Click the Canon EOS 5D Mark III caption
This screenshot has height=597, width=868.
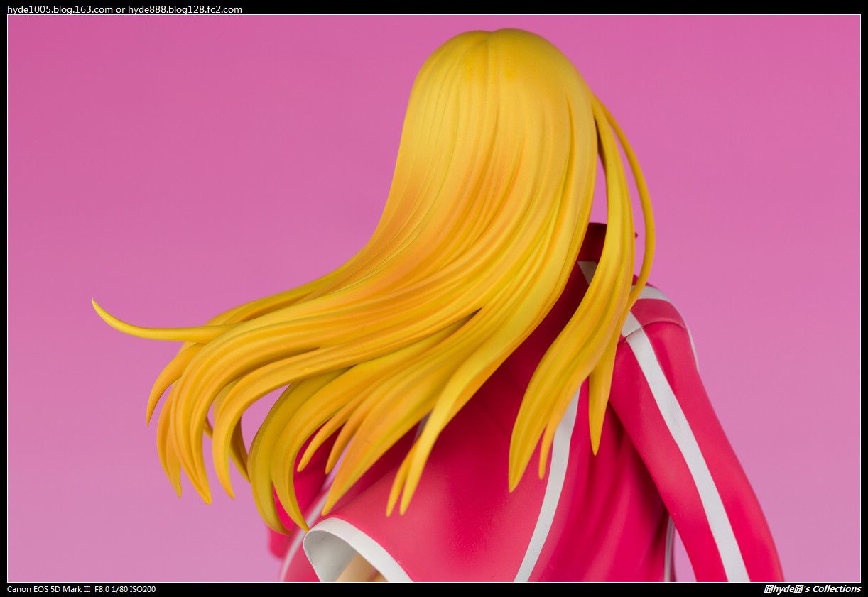point(48,589)
